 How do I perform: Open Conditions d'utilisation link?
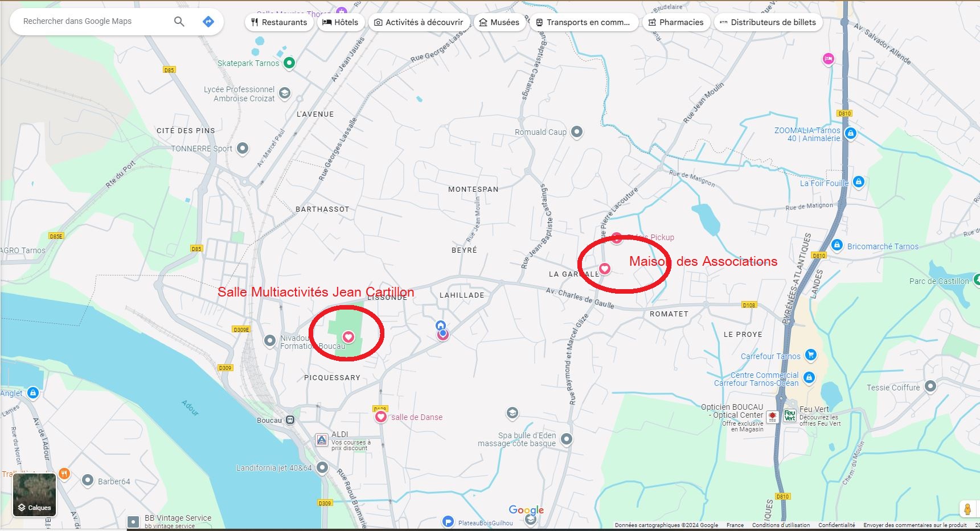pyautogui.click(x=781, y=525)
